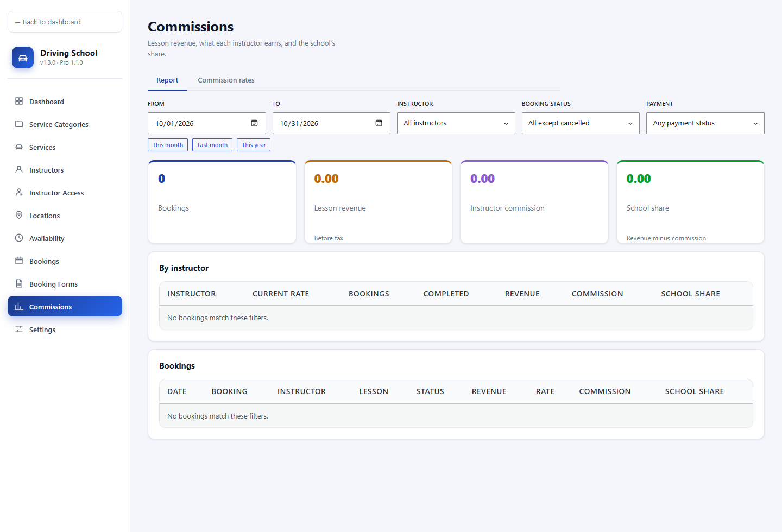
Task: Click the CURRENT RATE column header
Action: tap(281, 294)
